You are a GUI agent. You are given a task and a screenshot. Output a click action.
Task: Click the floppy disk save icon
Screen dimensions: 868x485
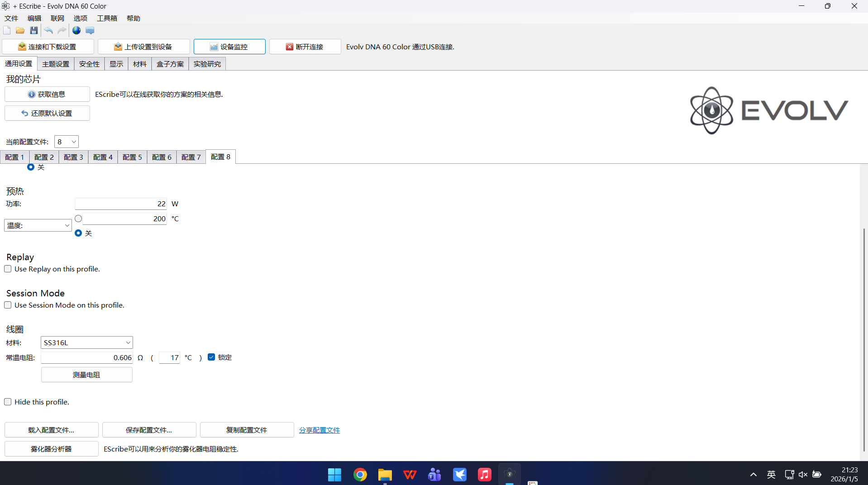(34, 30)
